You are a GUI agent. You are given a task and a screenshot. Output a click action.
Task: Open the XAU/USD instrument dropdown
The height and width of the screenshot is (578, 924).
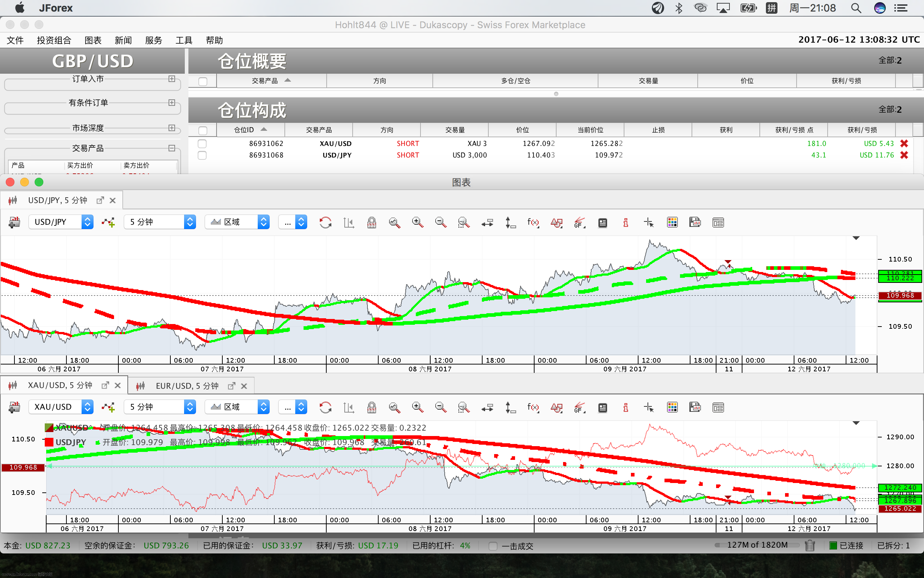(x=61, y=407)
